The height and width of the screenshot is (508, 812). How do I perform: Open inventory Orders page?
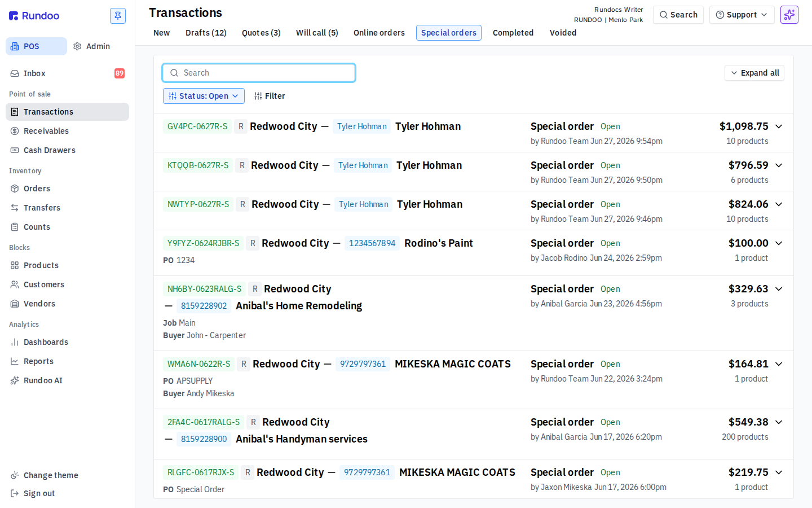click(67, 189)
